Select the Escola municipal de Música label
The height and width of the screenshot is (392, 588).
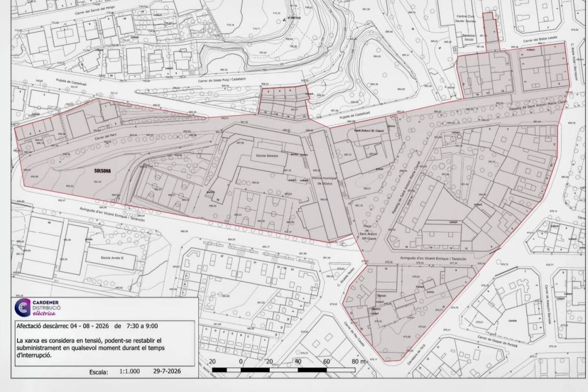point(322,180)
